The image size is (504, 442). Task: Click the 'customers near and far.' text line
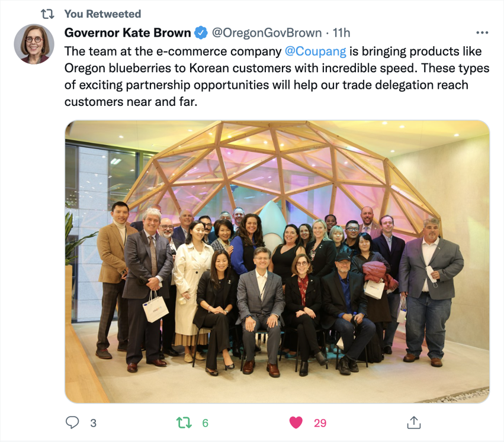pos(131,102)
